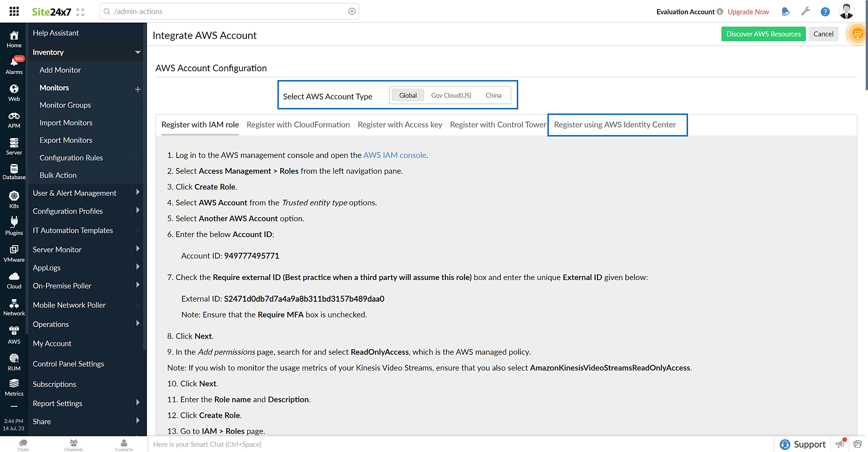Click the Smart Chat input bar
The width and height of the screenshot is (868, 452).
460,444
